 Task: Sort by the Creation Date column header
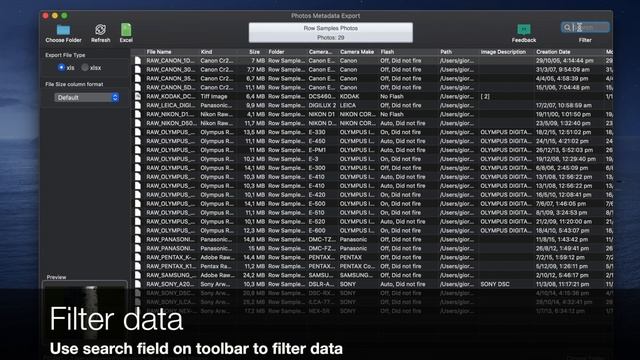(x=553, y=52)
